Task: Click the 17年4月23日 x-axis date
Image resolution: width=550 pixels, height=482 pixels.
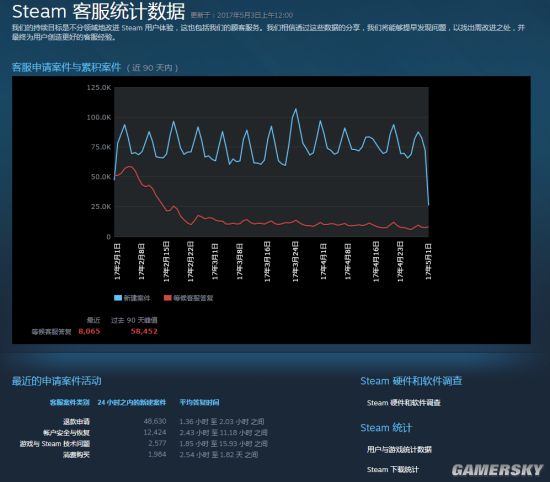Action: (400, 261)
